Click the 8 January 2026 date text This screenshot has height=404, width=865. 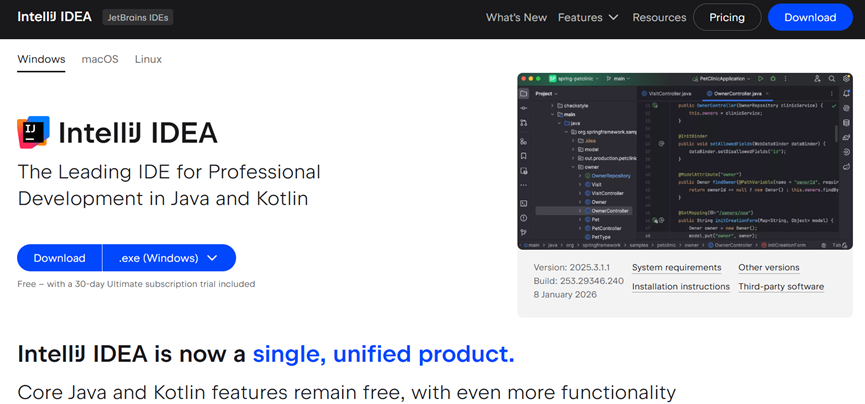(565, 295)
